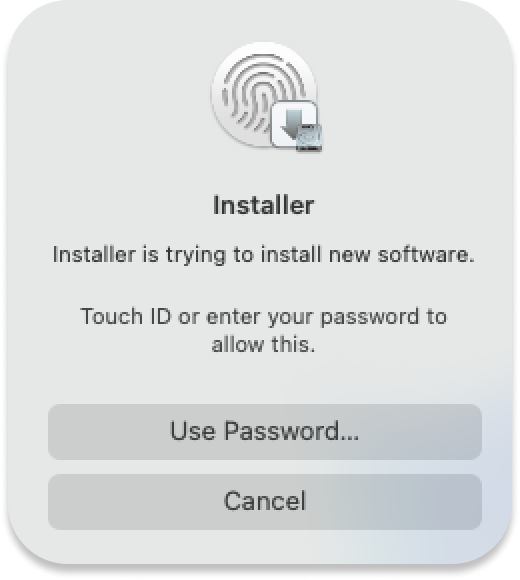Click the white square Installer overlay icon
Viewport: 520px width, 580px height.
(294, 123)
